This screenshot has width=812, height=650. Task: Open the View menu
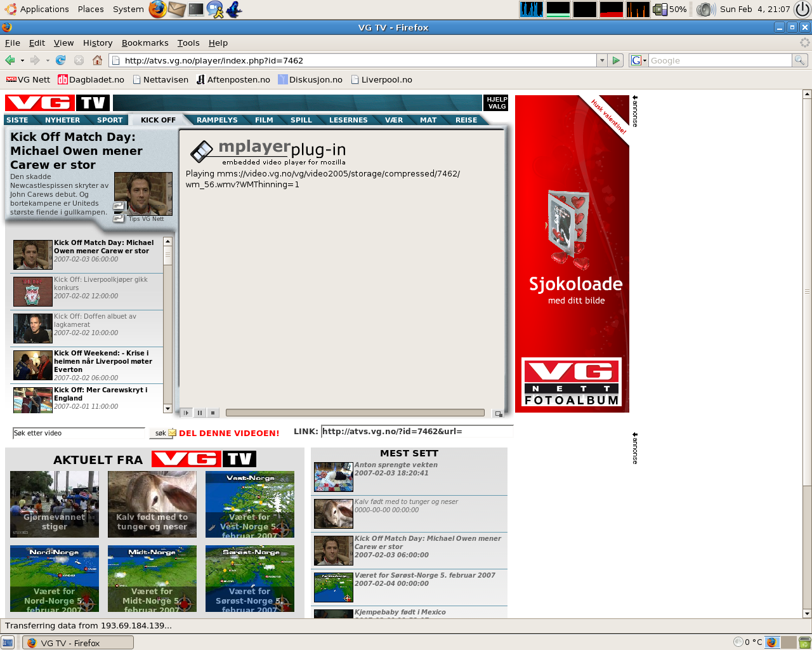(63, 43)
